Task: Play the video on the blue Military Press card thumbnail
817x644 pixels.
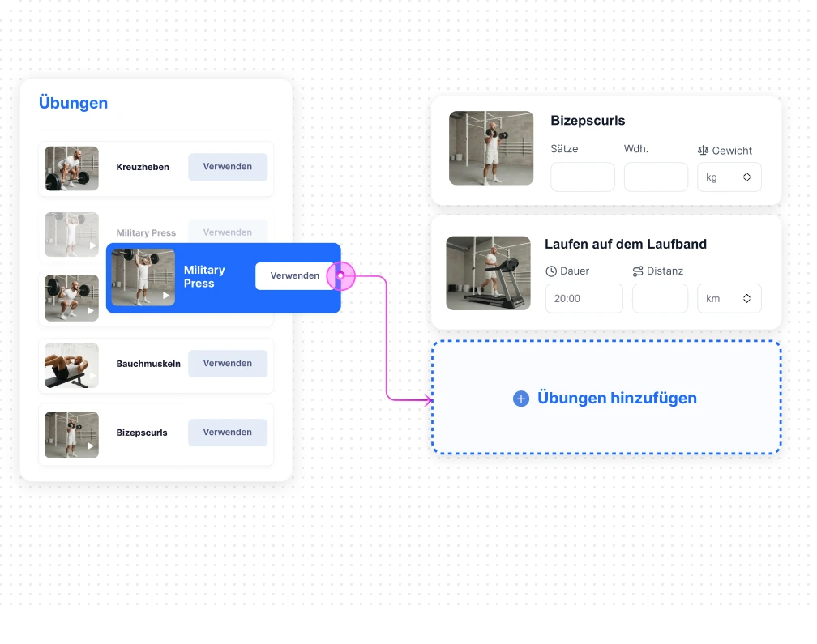Action: click(x=165, y=296)
